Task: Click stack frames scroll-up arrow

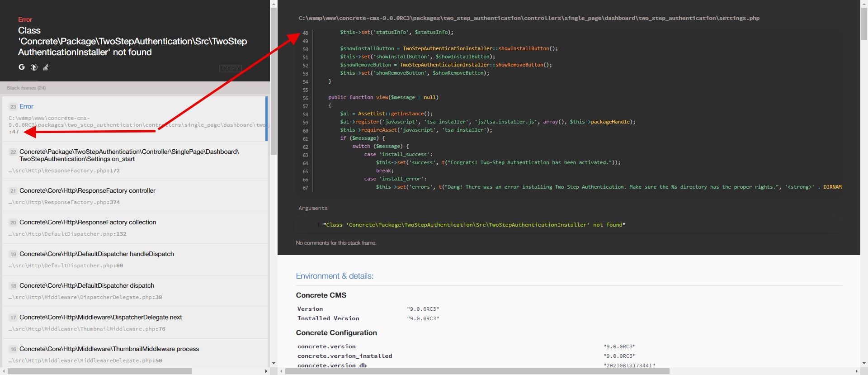Action: (274, 4)
